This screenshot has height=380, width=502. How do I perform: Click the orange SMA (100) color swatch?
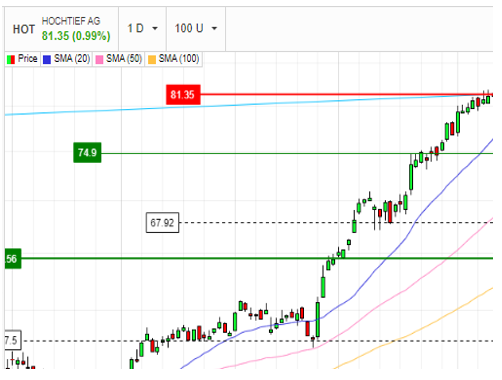point(152,60)
